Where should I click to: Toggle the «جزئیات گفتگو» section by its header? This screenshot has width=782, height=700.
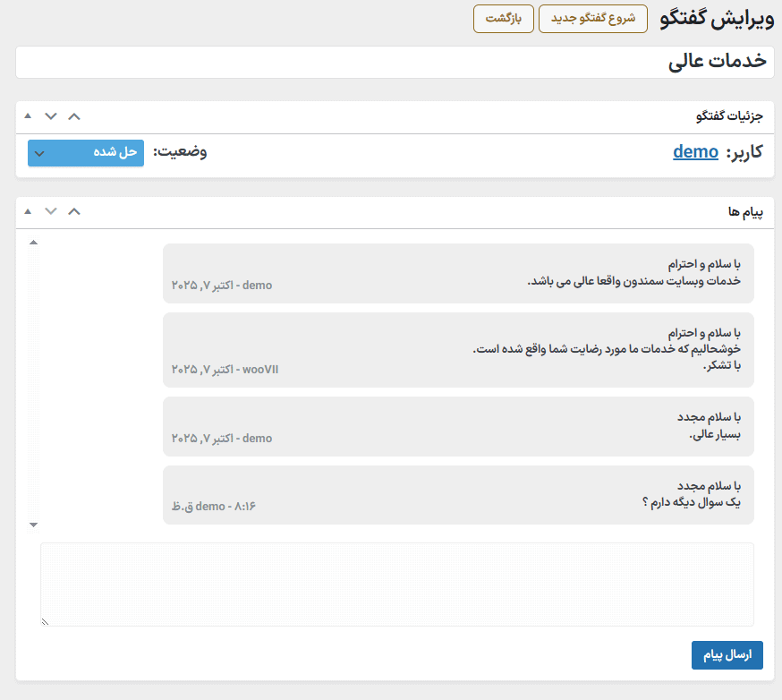point(729,116)
